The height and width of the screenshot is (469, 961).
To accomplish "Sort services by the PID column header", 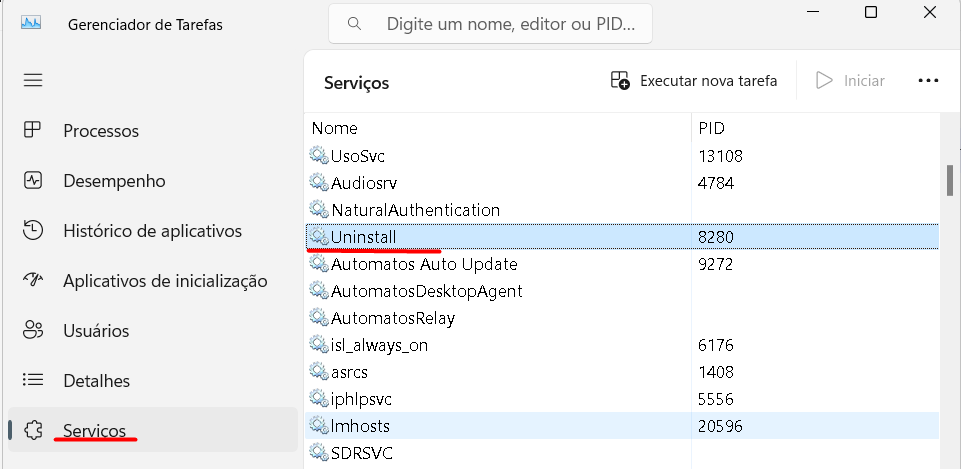I will (712, 128).
